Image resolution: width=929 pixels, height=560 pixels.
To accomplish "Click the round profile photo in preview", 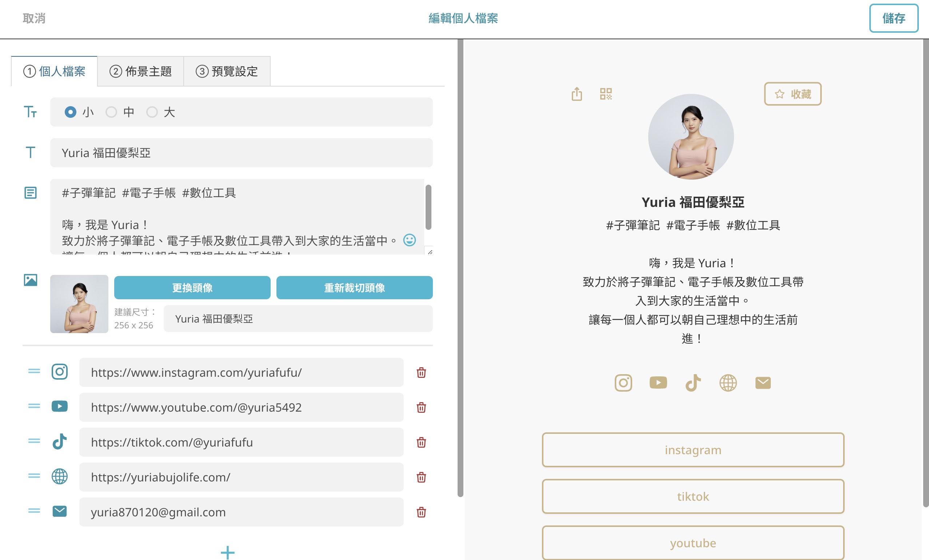I will 691,136.
